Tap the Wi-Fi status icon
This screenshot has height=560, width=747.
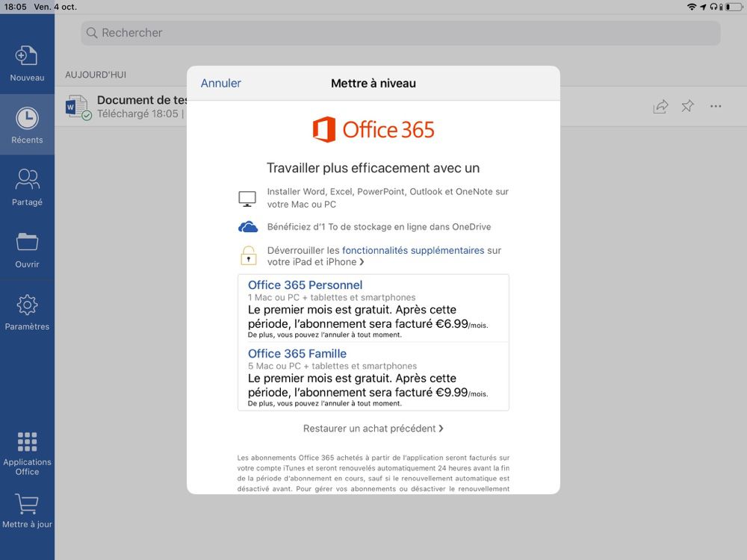pyautogui.click(x=691, y=7)
